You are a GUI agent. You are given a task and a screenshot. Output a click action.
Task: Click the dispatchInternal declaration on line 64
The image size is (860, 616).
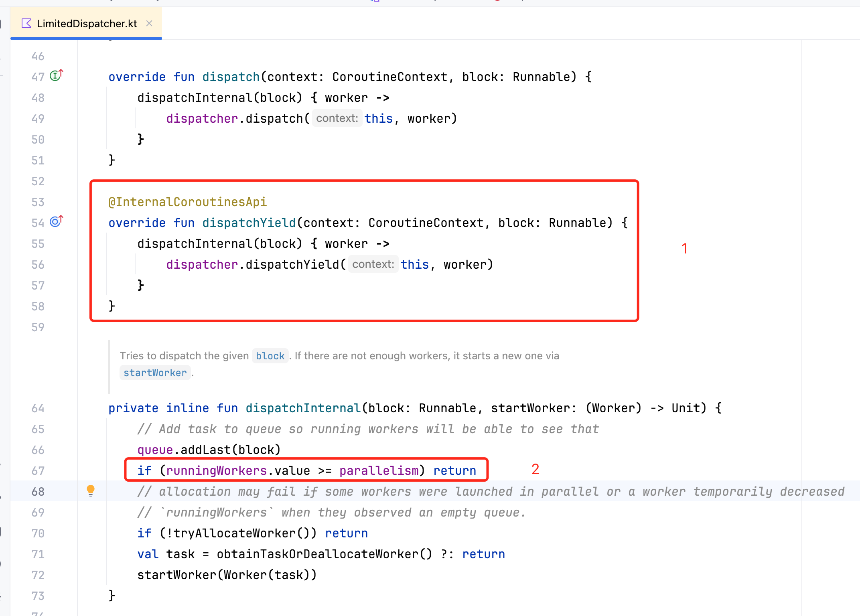[303, 408]
